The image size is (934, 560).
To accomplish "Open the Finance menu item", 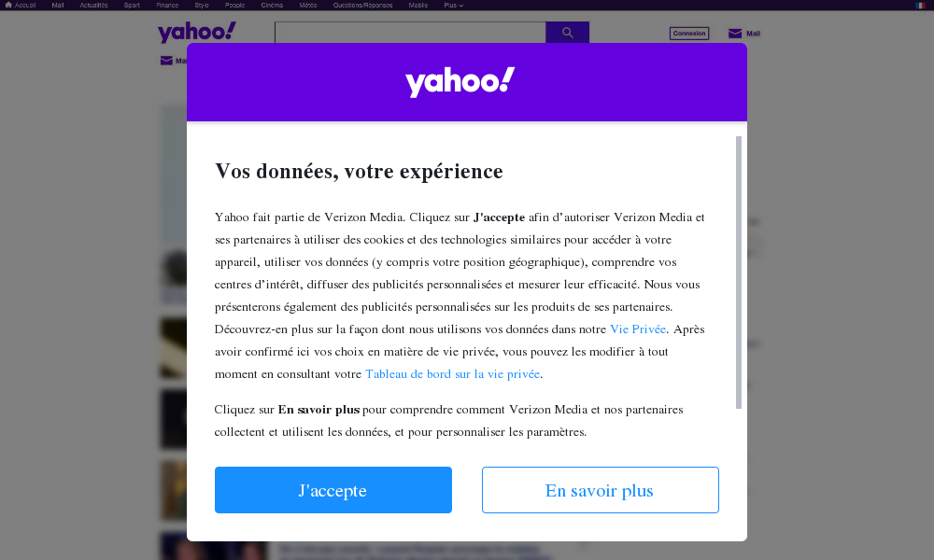I will click(x=167, y=6).
